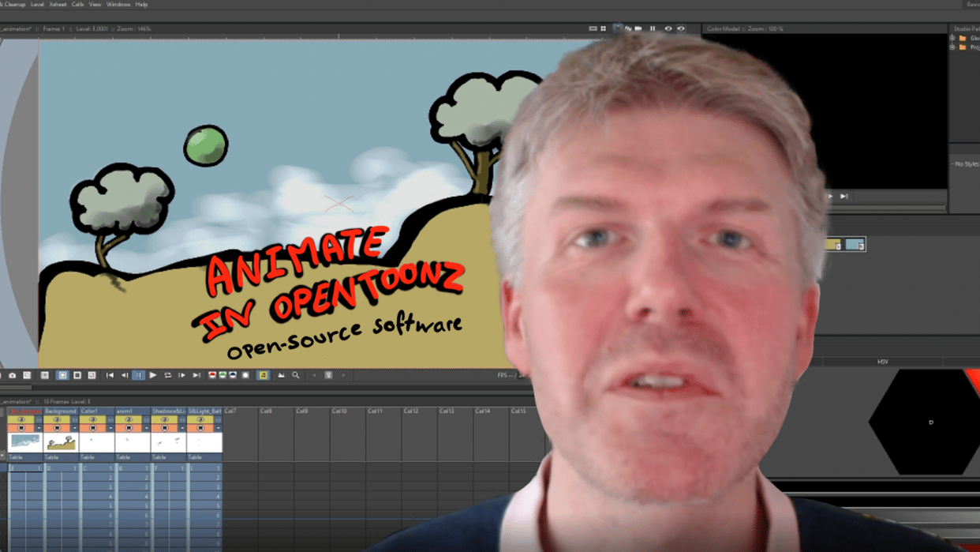This screenshot has width=980, height=552.
Task: Toggle camera stand visibility of Color1 column
Action: pyautogui.click(x=92, y=428)
